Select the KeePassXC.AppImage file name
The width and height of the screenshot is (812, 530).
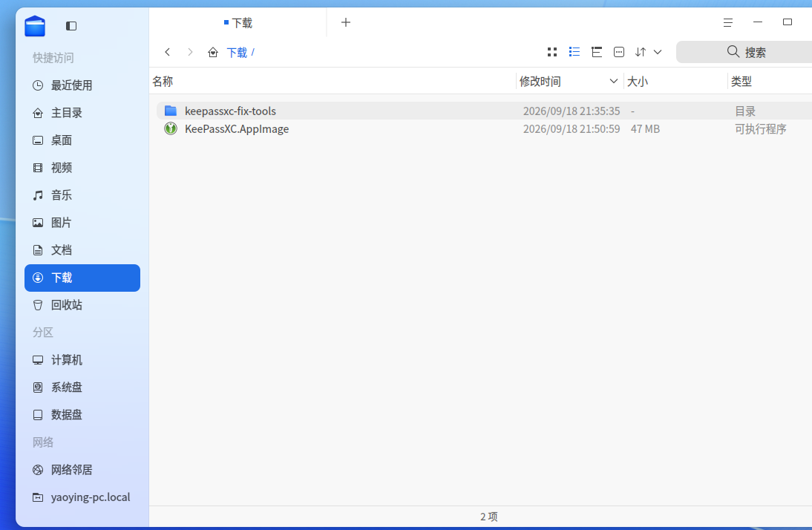pyautogui.click(x=237, y=129)
